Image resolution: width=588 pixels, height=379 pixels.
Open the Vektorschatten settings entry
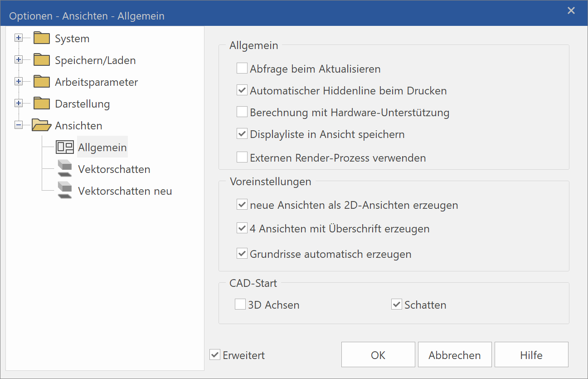114,169
